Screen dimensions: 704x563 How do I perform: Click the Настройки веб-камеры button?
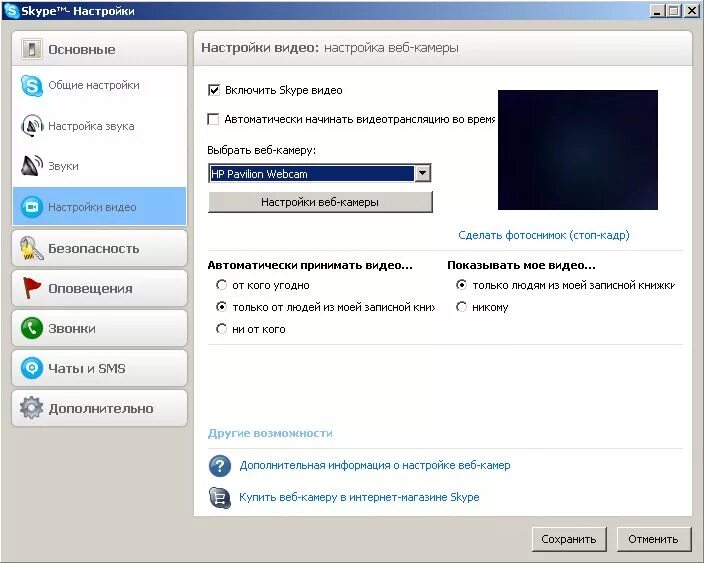[320, 202]
